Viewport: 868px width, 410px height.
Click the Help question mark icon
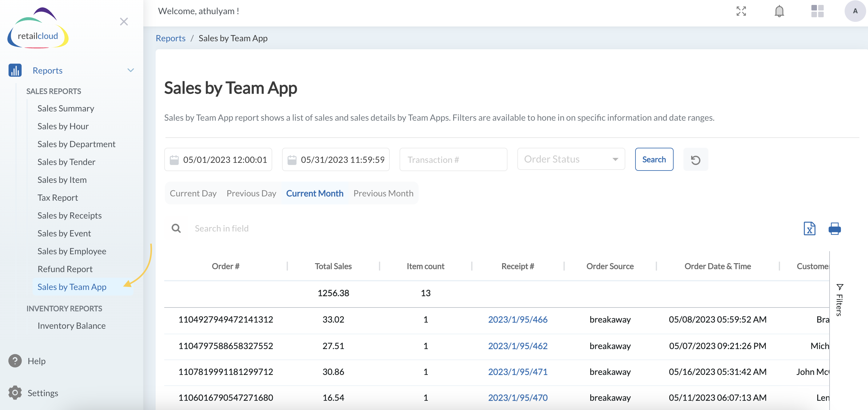[15, 361]
